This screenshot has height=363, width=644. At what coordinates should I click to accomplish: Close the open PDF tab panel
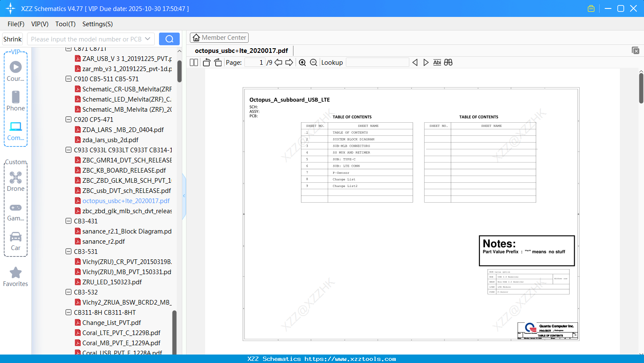(x=635, y=50)
